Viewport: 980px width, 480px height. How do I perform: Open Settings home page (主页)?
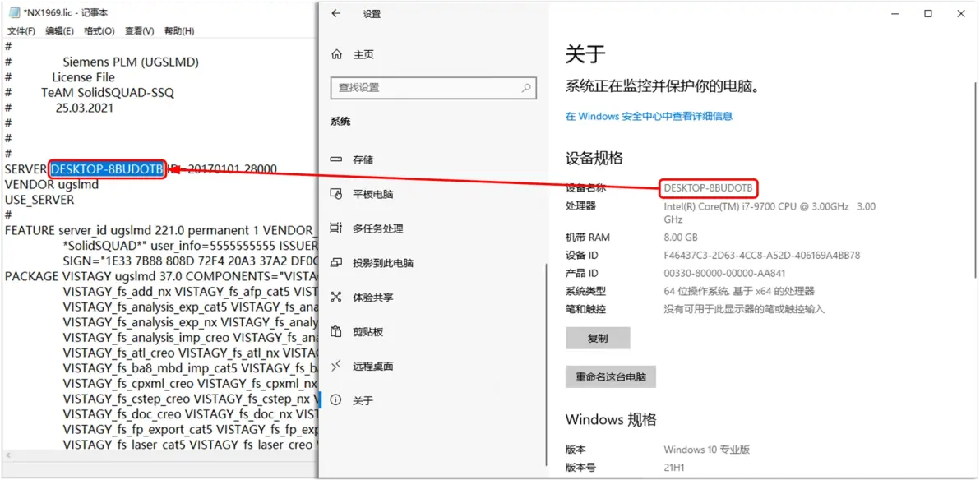coord(354,55)
